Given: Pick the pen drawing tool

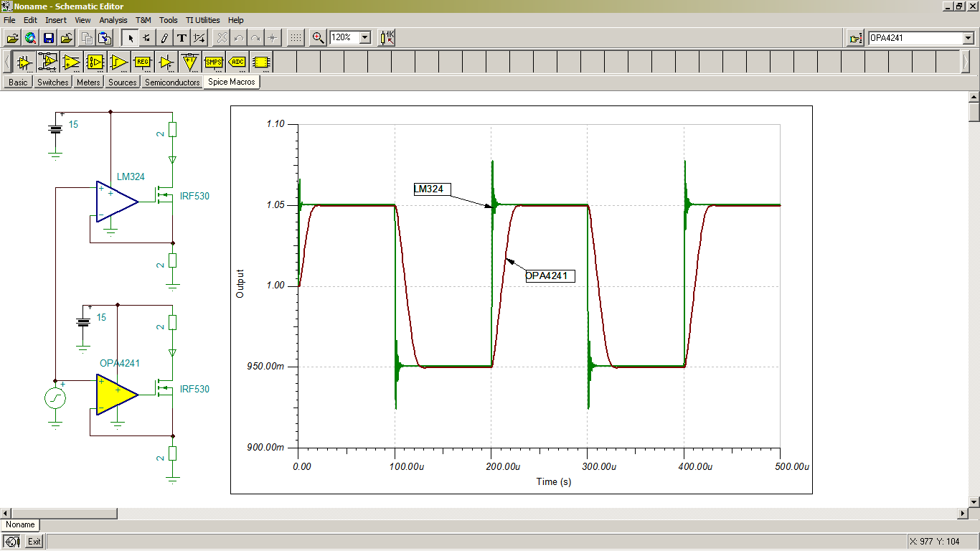Looking at the screenshot, I should [x=164, y=38].
